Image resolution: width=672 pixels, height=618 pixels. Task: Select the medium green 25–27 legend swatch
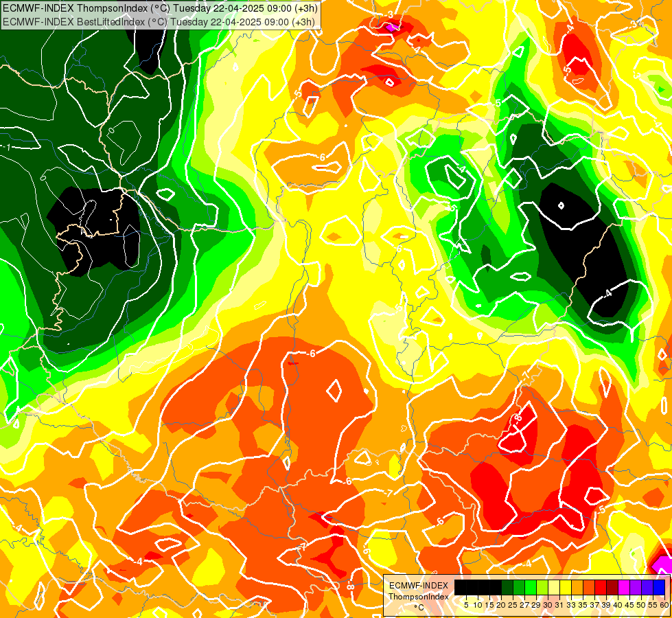click(x=519, y=588)
